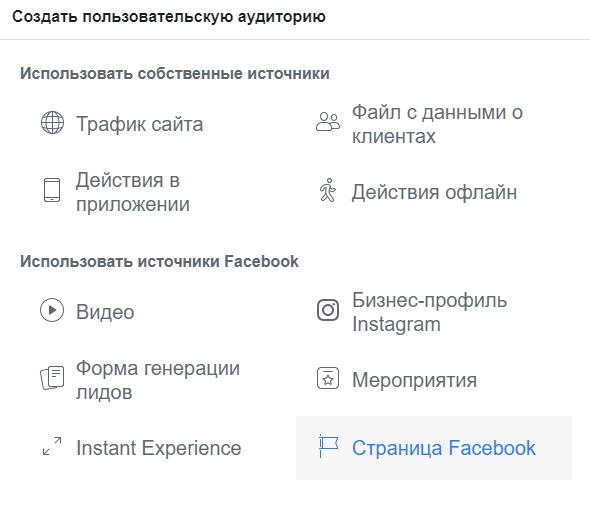Choose the Instant Experience option
Viewport: 590px width, 505px height.
pyautogui.click(x=159, y=448)
